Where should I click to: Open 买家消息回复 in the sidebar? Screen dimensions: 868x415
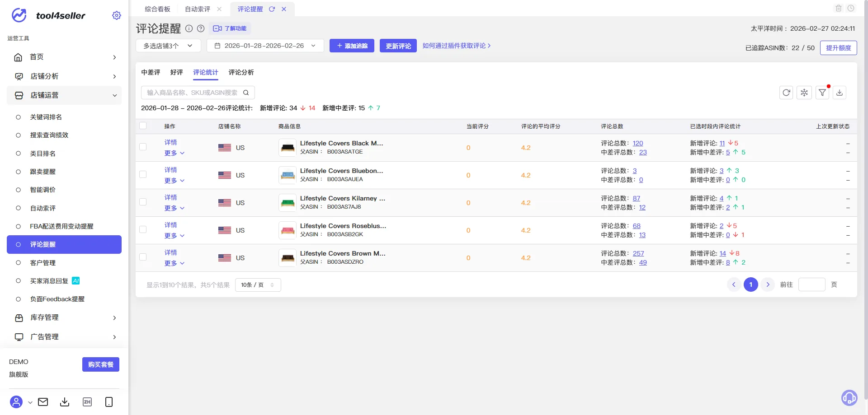49,281
